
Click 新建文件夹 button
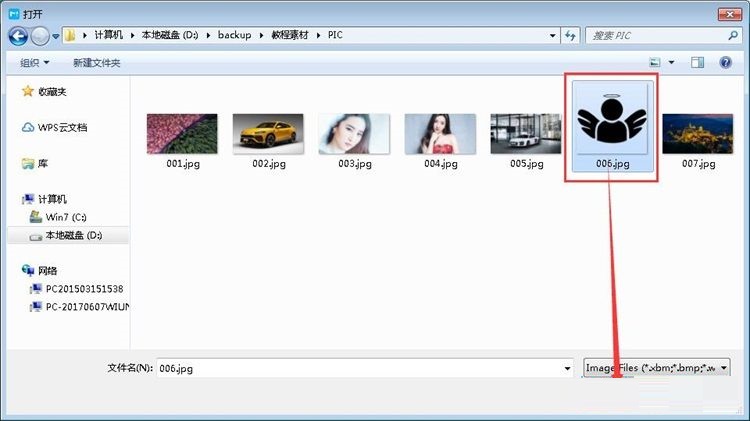coord(96,63)
